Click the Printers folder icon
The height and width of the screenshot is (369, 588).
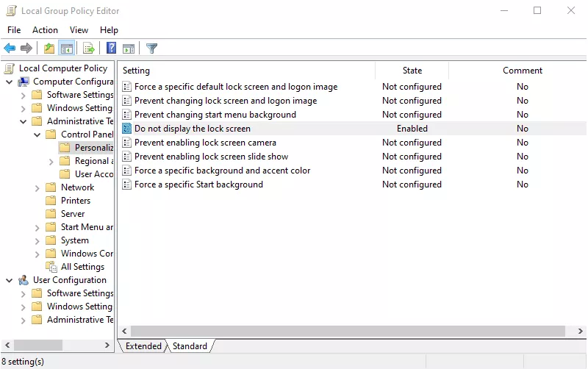click(x=51, y=201)
